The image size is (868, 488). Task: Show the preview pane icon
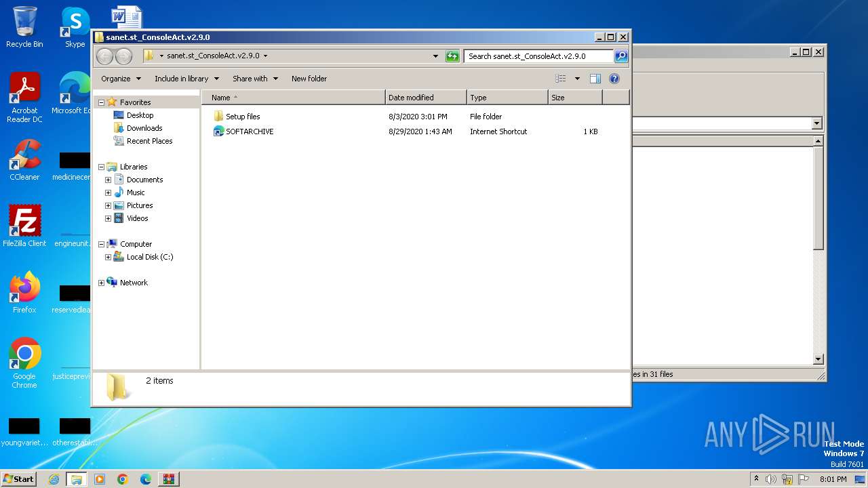pyautogui.click(x=595, y=79)
